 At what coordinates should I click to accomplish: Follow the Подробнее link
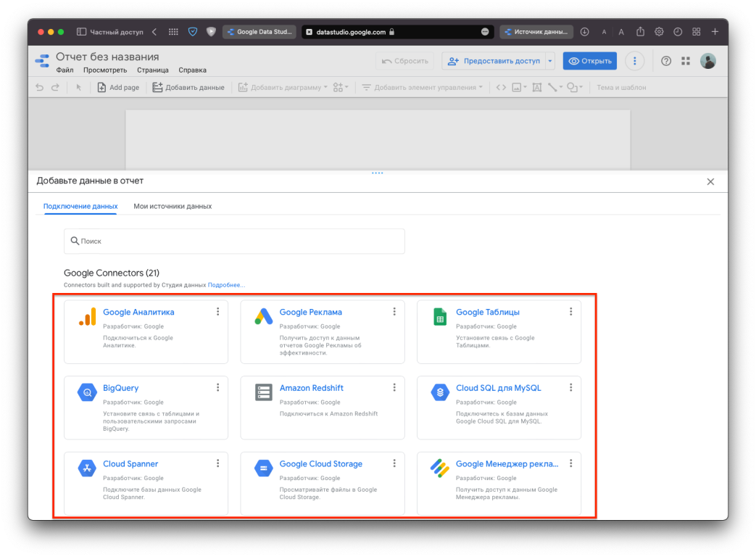226,285
